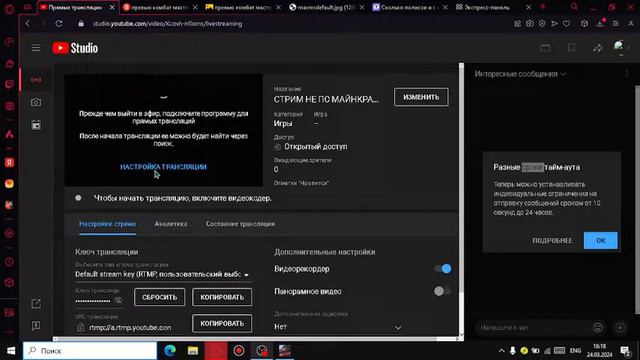Click the heart bookmark icon in address bar
640x360 pixels.
click(x=567, y=24)
